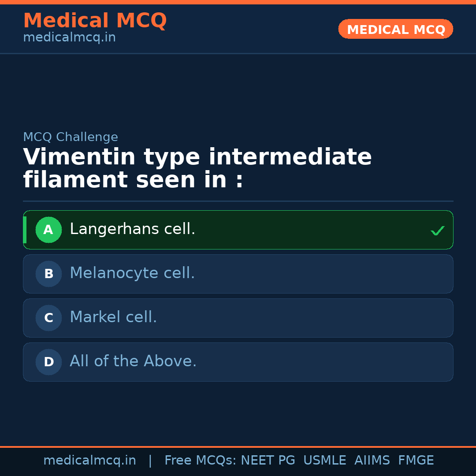This screenshot has width=476, height=476.
Task: Click the Free MCQs footer text
Action: (x=200, y=461)
